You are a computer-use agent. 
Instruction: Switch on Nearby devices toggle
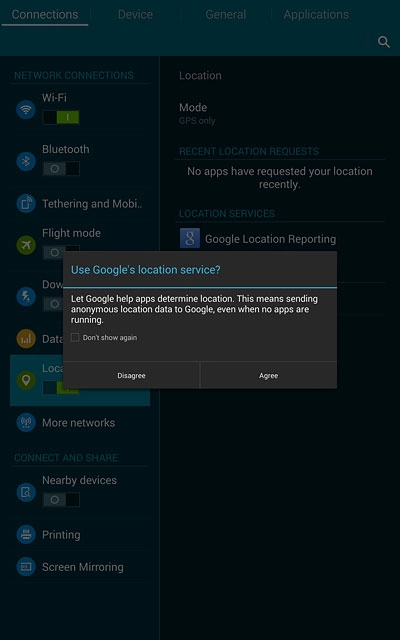point(61,500)
